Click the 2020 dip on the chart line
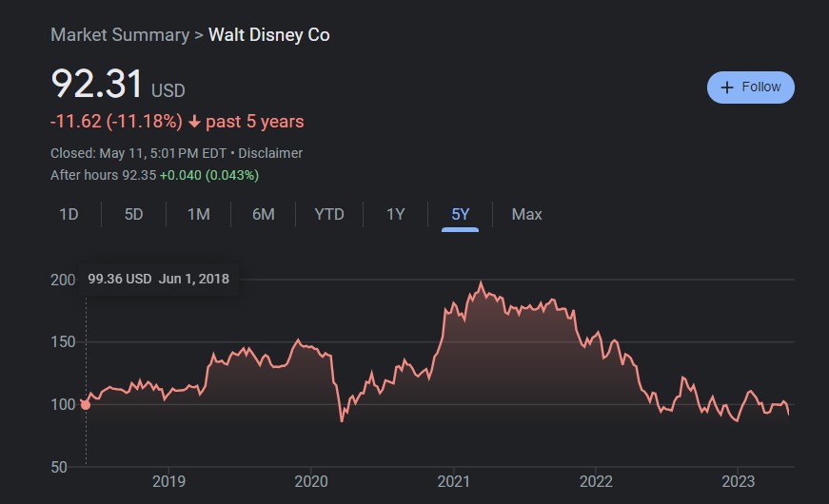This screenshot has width=829, height=504. 342,420
